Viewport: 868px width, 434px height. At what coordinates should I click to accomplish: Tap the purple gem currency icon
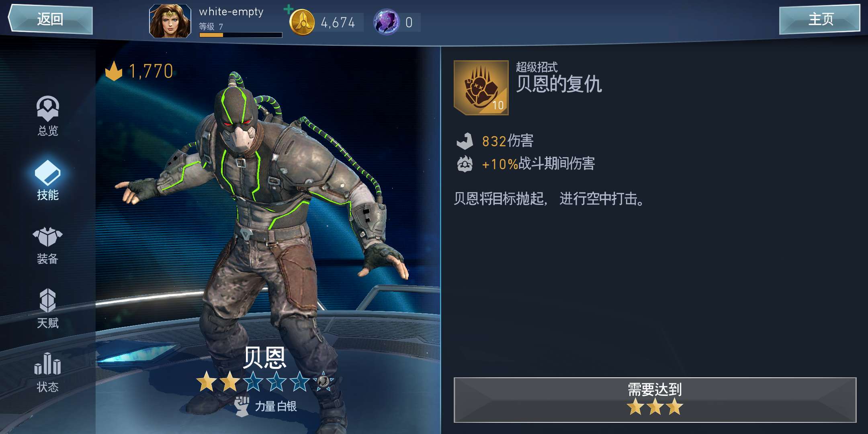coord(387,22)
